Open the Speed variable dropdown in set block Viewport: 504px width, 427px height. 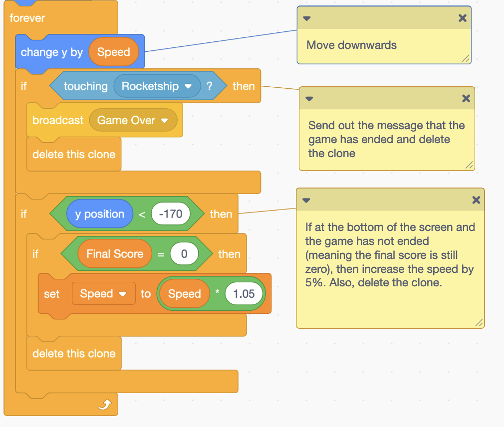pyautogui.click(x=122, y=294)
